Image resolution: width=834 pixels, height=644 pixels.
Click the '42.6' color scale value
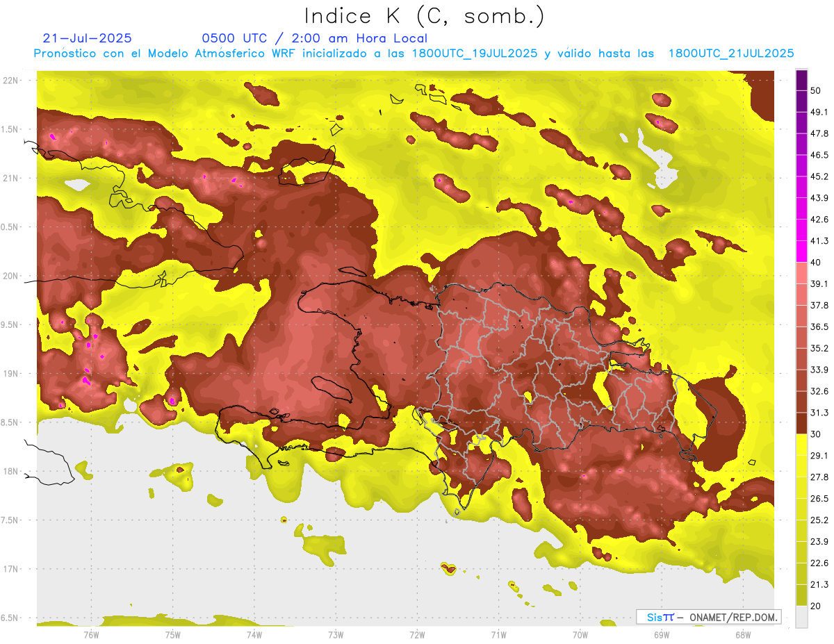819,220
